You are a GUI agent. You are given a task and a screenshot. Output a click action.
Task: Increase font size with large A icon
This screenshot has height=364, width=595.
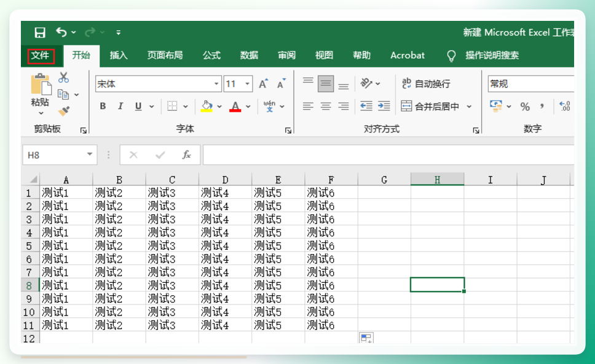[263, 83]
